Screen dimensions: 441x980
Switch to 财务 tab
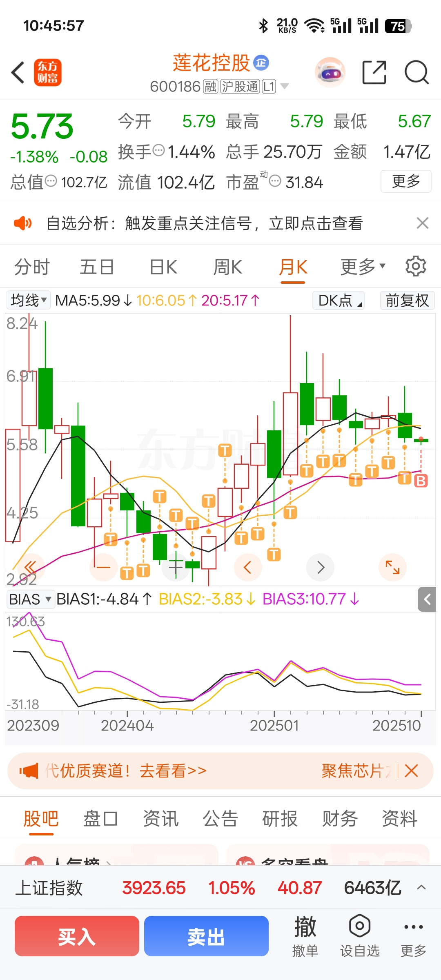point(340,819)
